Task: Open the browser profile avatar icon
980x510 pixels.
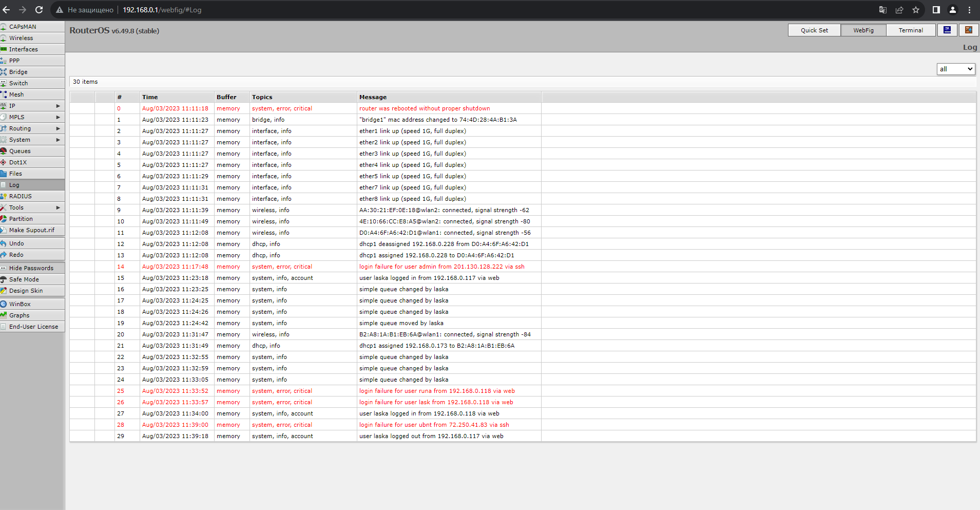Action: (953, 10)
